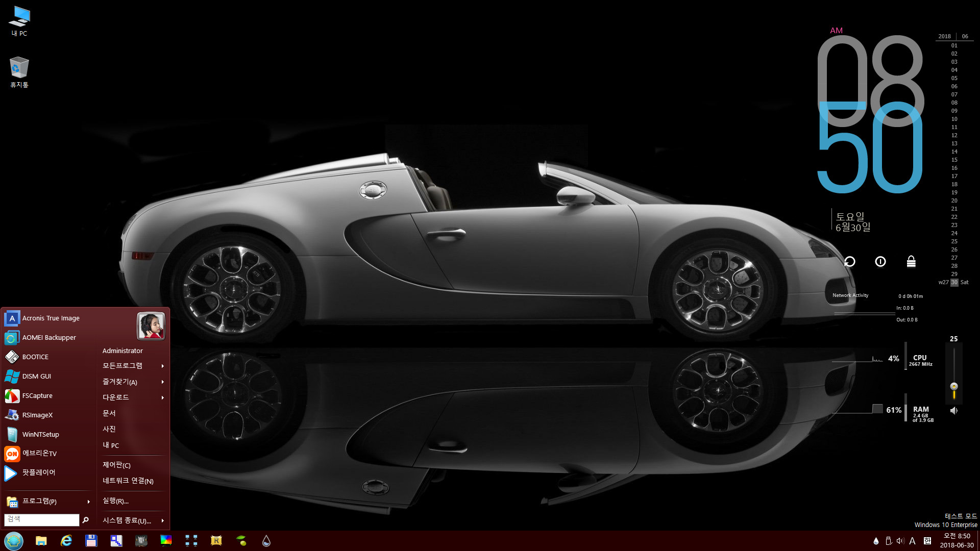Open the taskbar clock showing 오전 8:50
This screenshot has height=551, width=980.
point(957,541)
